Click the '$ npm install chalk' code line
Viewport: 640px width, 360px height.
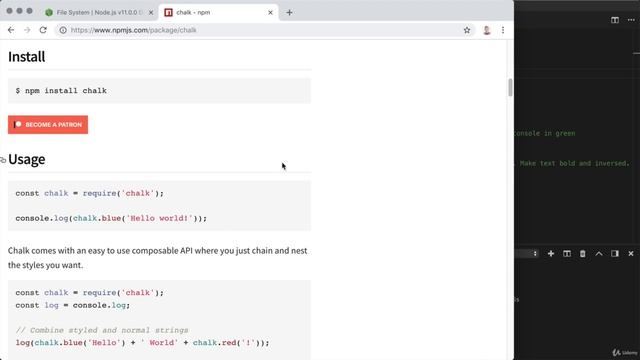(x=61, y=91)
